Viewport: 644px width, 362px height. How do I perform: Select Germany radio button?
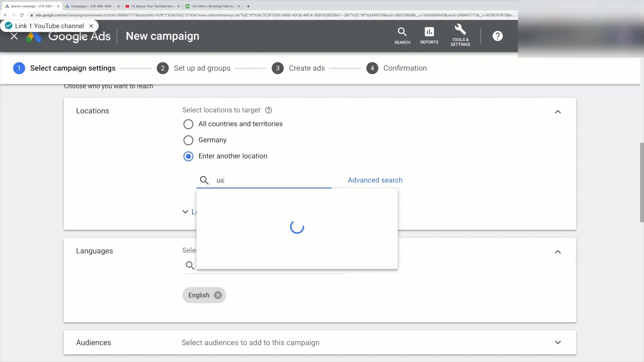pyautogui.click(x=187, y=140)
